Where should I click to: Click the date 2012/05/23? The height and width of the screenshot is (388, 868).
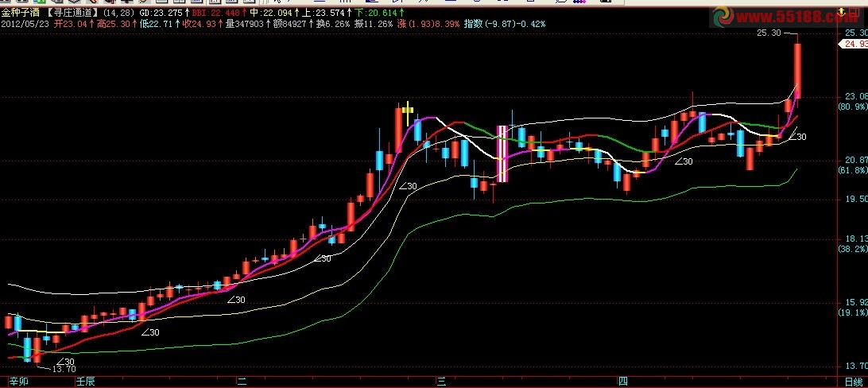click(x=25, y=24)
